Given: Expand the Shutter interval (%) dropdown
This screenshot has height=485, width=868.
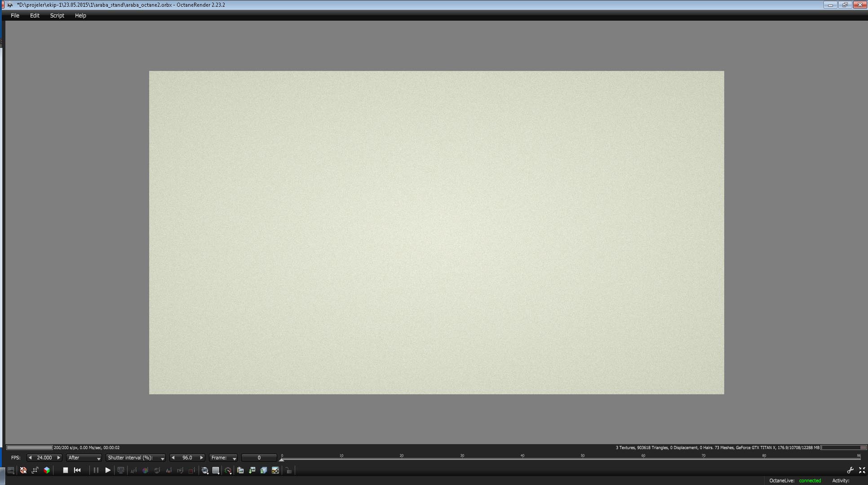Looking at the screenshot, I should pyautogui.click(x=136, y=458).
